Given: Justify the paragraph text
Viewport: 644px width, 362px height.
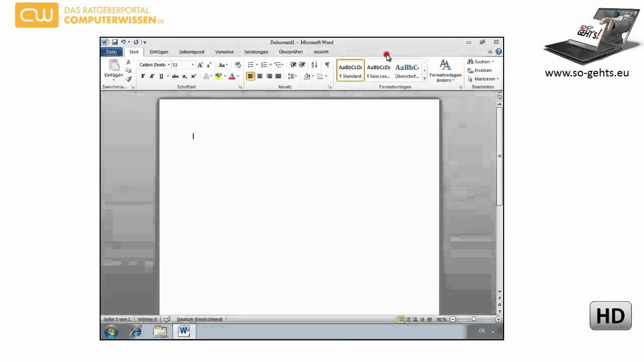Looking at the screenshot, I should [x=278, y=76].
